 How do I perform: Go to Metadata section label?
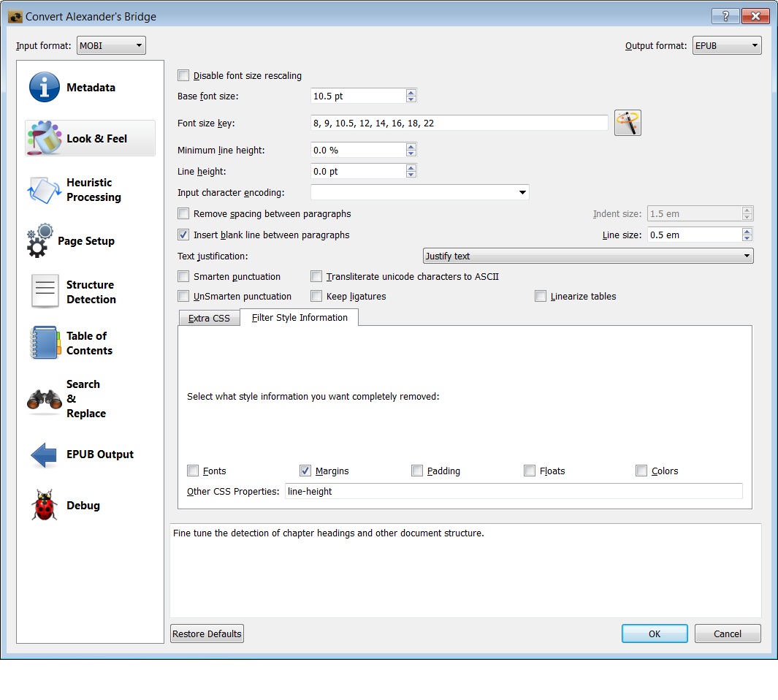91,88
